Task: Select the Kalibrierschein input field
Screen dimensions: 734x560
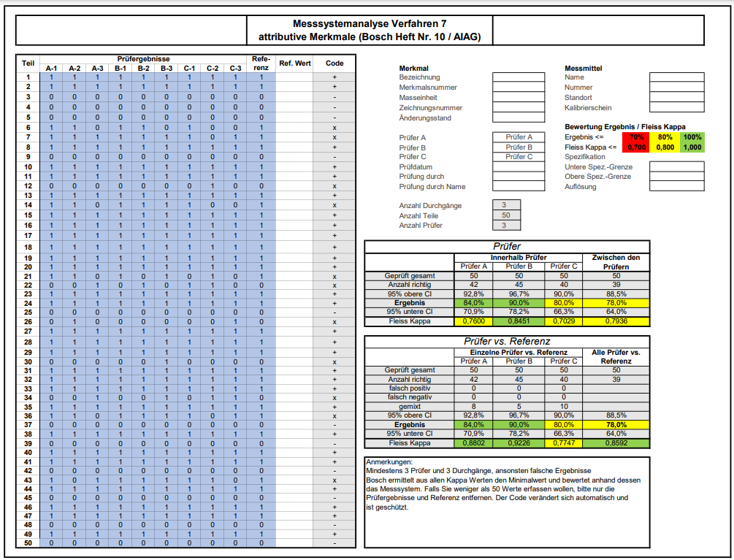Action: pyautogui.click(x=676, y=107)
